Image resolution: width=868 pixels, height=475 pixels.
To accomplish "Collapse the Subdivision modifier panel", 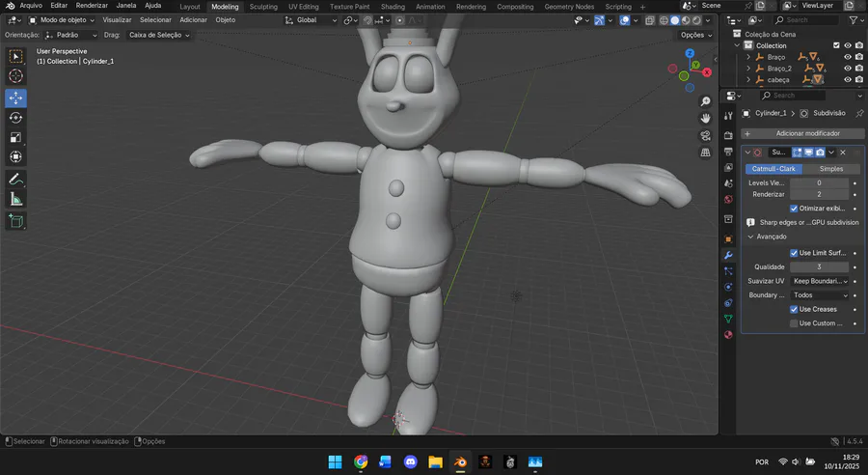I will pyautogui.click(x=747, y=153).
